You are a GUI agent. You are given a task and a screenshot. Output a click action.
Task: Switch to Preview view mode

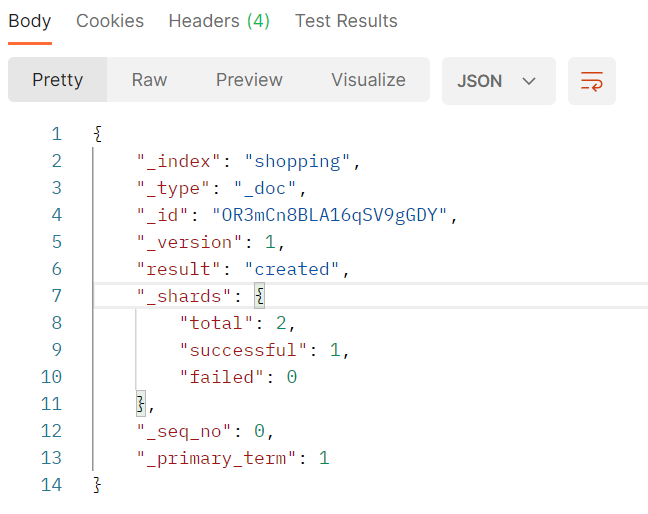249,80
